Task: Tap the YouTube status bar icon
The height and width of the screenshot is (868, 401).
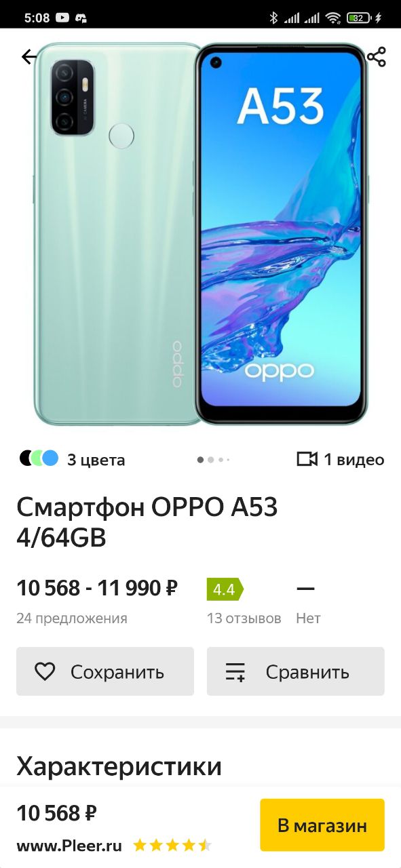Action: [63, 18]
